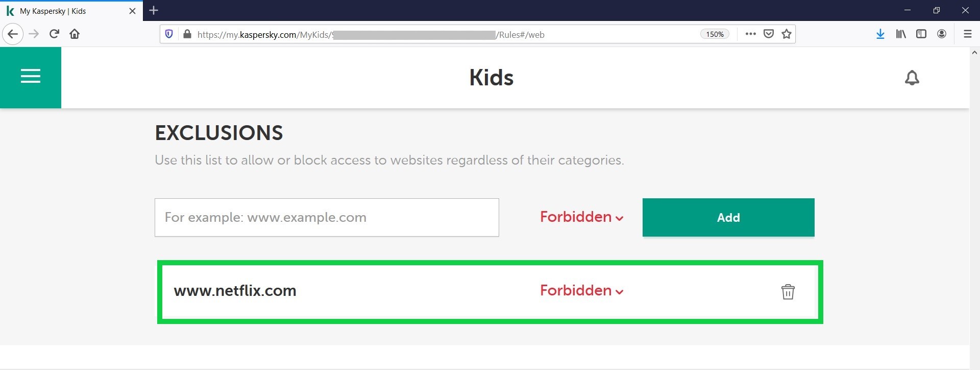Viewport: 980px width, 370px height.
Task: Go back to the previous page
Action: coord(13,34)
